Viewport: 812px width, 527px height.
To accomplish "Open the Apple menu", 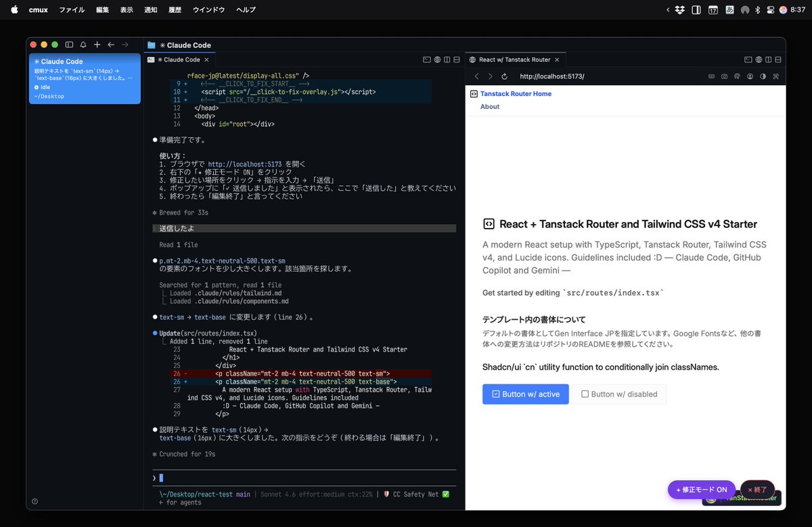I will click(14, 9).
